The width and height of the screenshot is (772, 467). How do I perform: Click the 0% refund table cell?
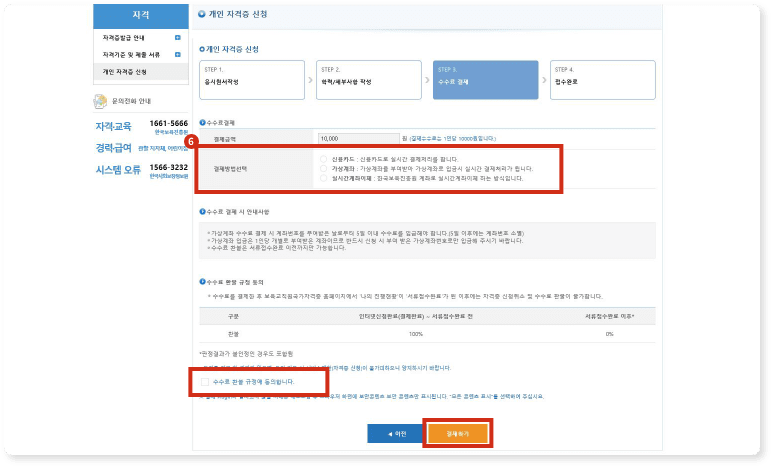point(610,334)
